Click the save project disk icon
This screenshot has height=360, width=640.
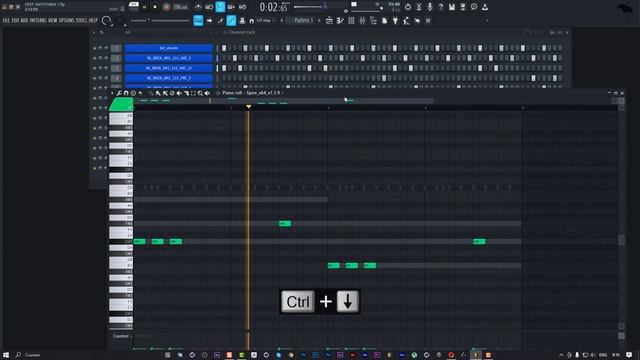pos(452,7)
